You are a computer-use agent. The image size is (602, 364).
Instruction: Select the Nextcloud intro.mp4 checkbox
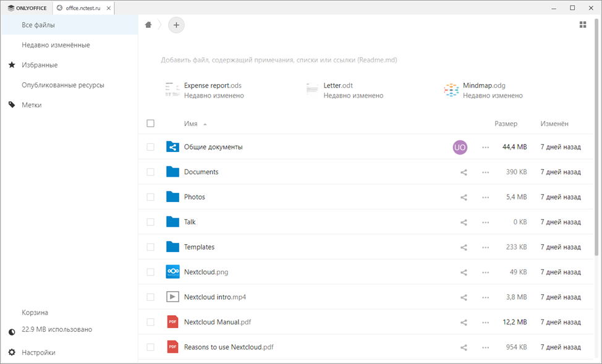click(150, 297)
